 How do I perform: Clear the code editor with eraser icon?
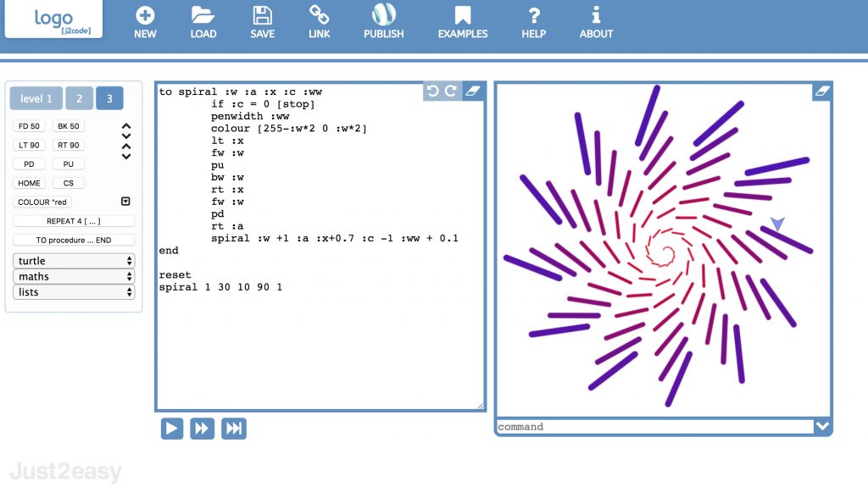[474, 91]
